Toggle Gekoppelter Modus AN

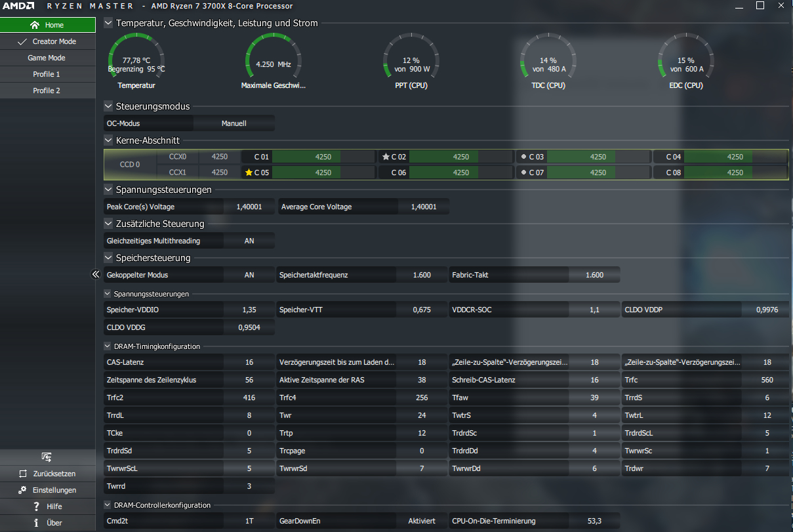coord(249,275)
